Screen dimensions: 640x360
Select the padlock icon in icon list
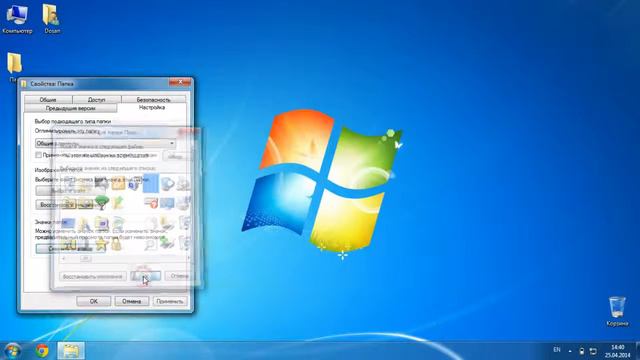click(117, 244)
